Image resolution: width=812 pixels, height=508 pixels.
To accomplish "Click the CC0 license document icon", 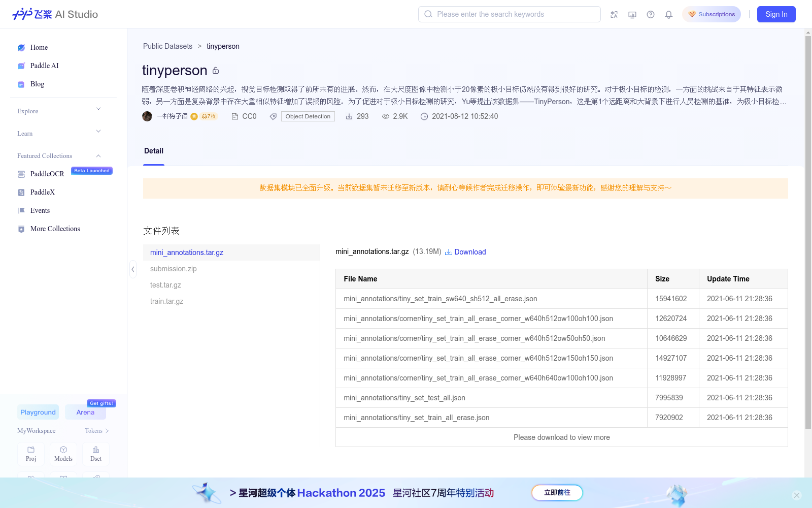I will pyautogui.click(x=235, y=116).
